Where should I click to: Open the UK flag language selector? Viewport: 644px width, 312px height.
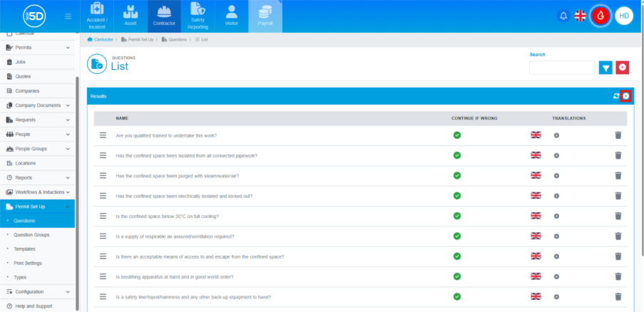pyautogui.click(x=581, y=16)
